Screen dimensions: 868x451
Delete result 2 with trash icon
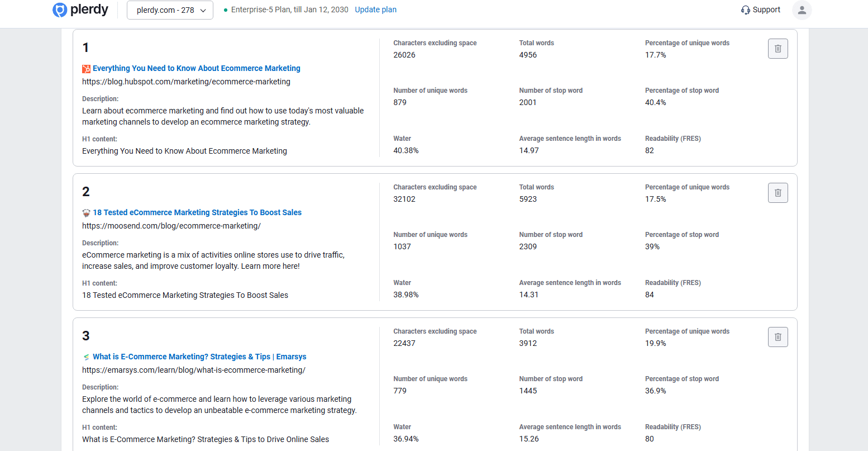click(778, 193)
